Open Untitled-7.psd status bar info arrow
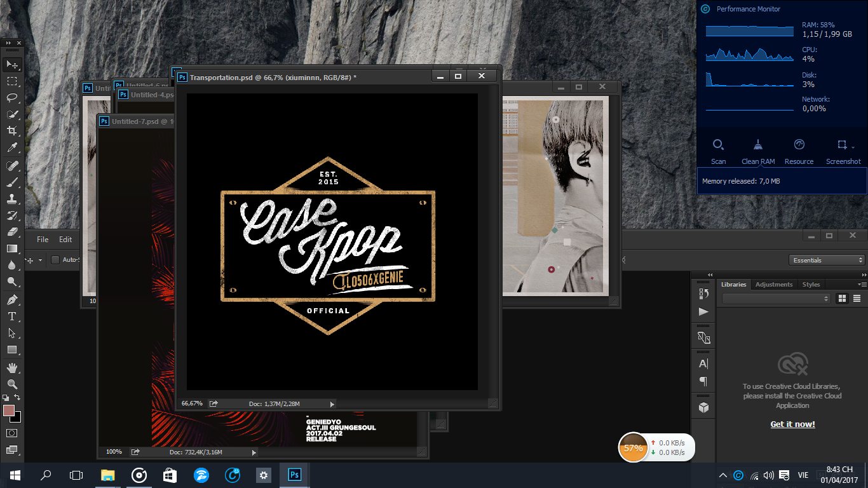This screenshot has width=868, height=488. [254, 452]
